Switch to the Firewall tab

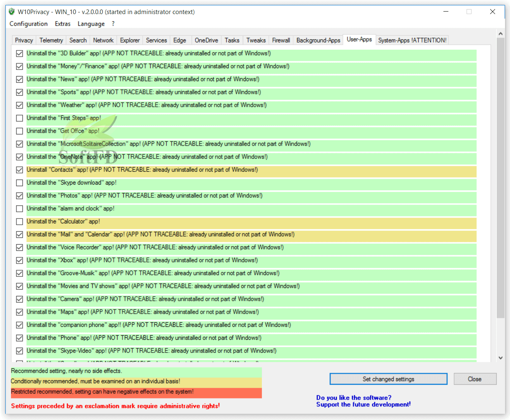tap(281, 40)
